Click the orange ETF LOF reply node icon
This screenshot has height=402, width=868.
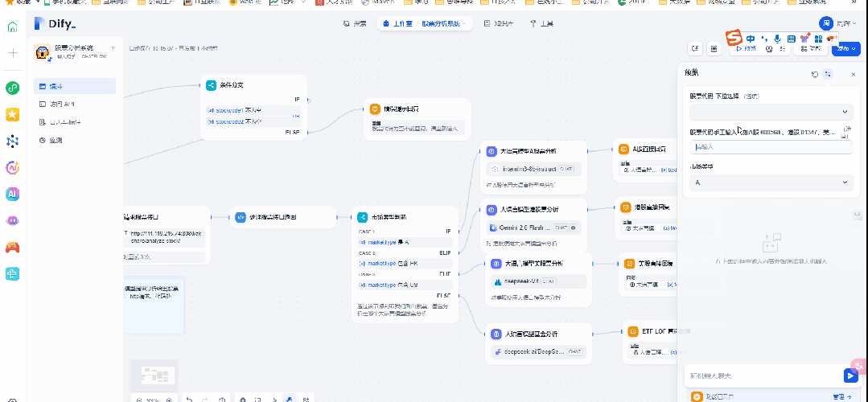[632, 330]
